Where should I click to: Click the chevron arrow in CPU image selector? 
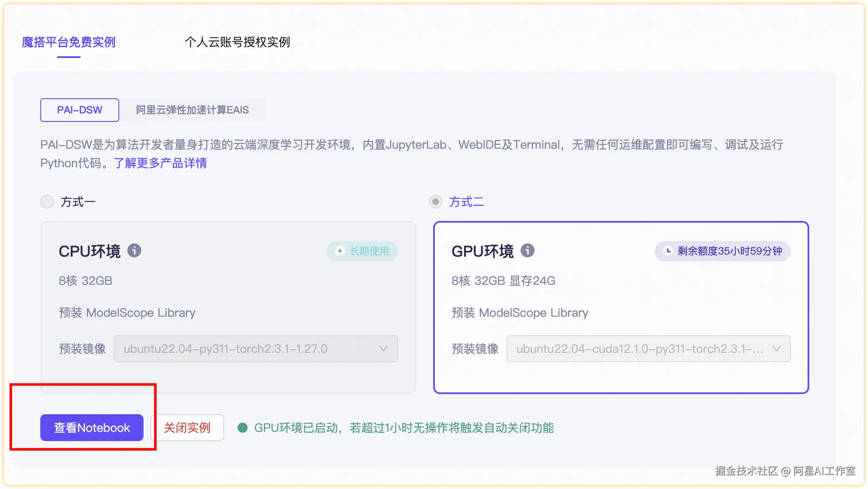coord(383,349)
